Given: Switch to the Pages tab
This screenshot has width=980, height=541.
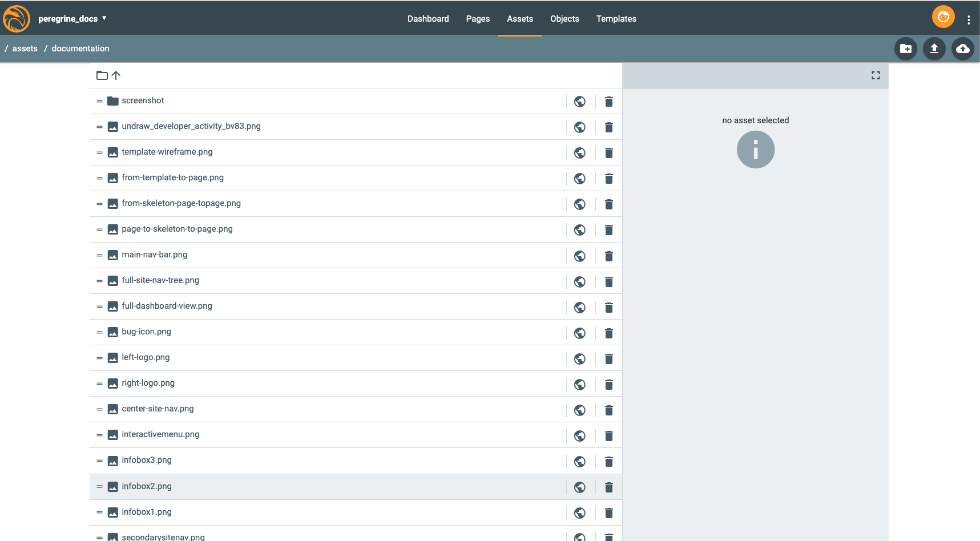Looking at the screenshot, I should click(477, 19).
